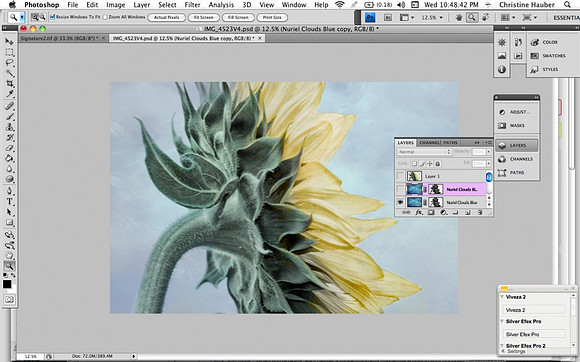
Task: Select the History Brush tool
Action: (9, 138)
